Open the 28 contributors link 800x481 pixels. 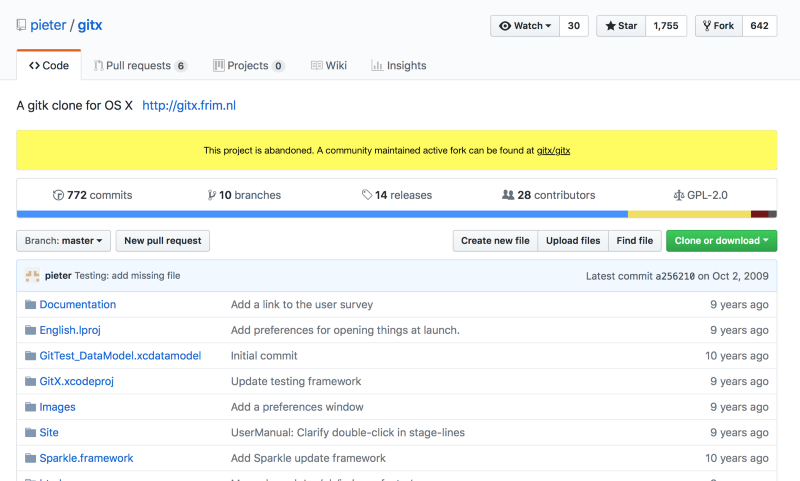pos(548,195)
